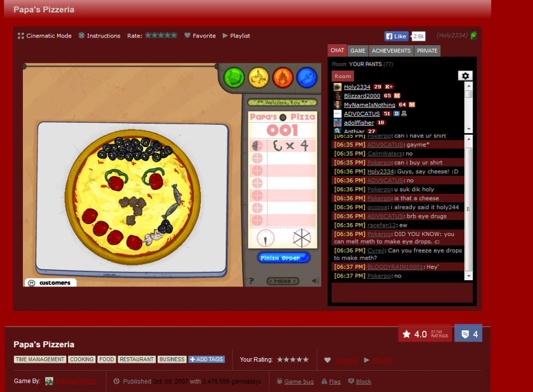Click the order ticket baking timer dial
Viewport: 533px width, 392px height.
click(x=265, y=238)
